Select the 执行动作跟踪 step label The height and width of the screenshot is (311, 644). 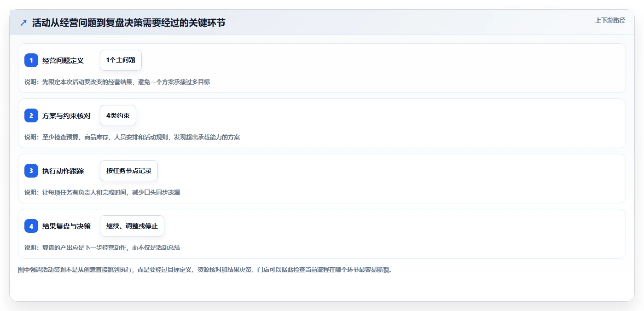click(x=63, y=171)
